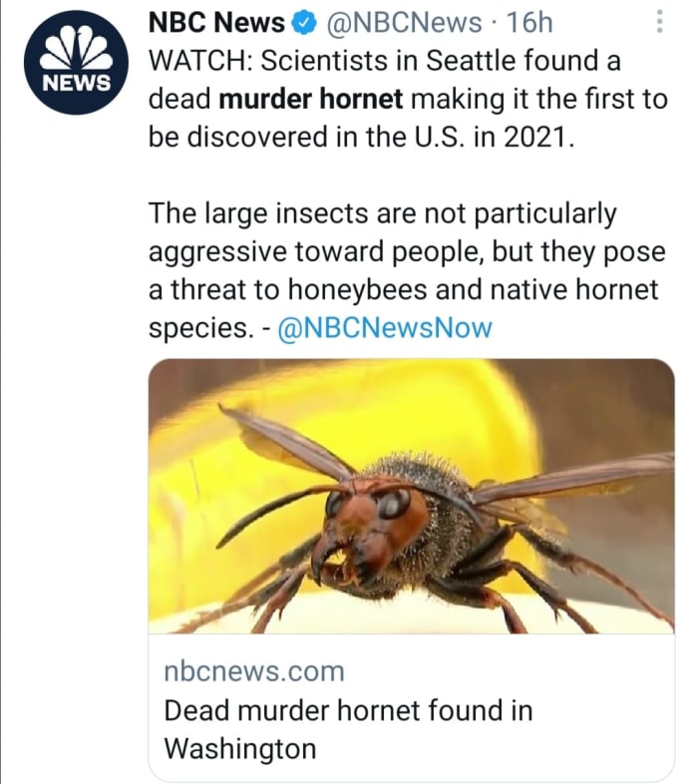Click the "Washington" word in the card title
This screenshot has height=784, width=698.
(239, 748)
